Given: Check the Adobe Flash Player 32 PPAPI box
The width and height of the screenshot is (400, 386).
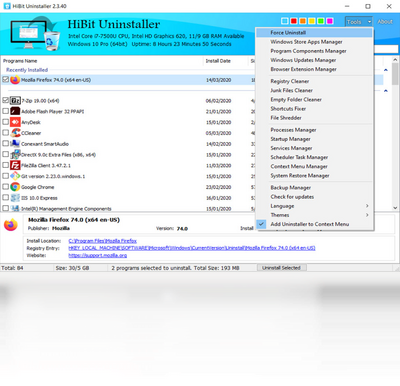Looking at the screenshot, I should click(5, 111).
